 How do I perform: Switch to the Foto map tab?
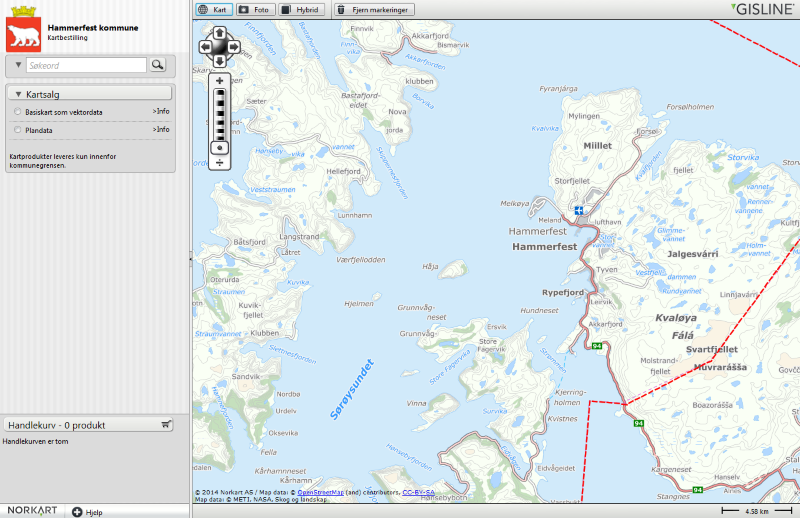click(x=254, y=9)
